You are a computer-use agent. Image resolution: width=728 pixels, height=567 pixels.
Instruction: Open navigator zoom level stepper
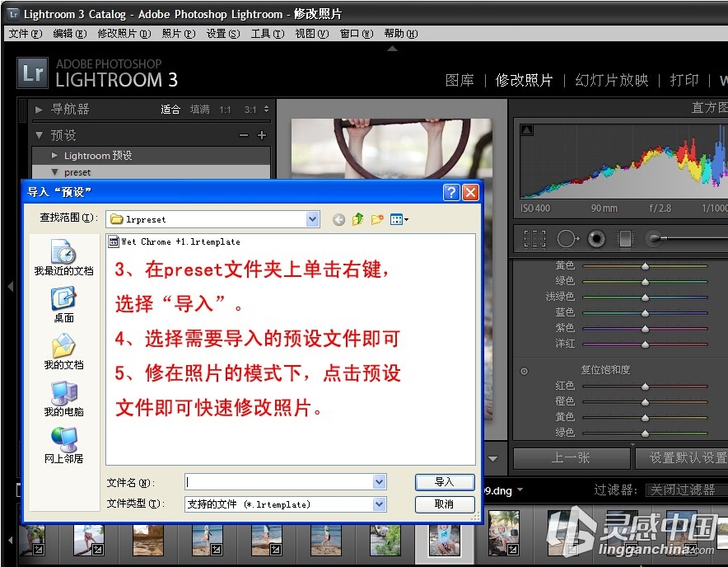pyautogui.click(x=266, y=110)
